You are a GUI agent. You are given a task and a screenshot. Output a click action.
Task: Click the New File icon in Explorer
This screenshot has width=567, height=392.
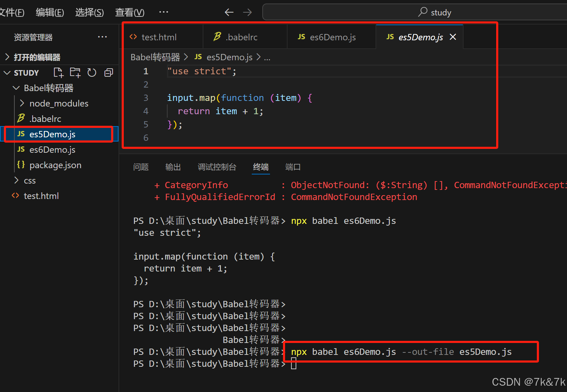[x=58, y=73]
